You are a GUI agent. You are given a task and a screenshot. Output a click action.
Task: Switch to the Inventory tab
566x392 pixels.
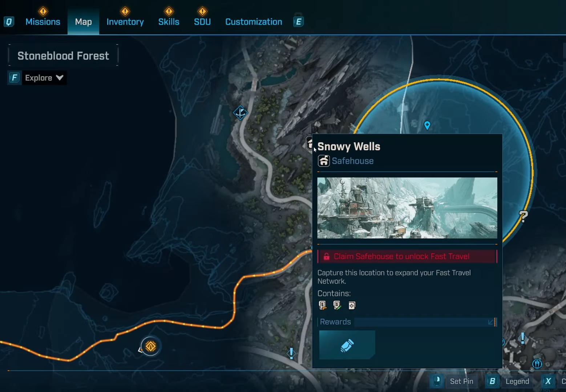[125, 22]
